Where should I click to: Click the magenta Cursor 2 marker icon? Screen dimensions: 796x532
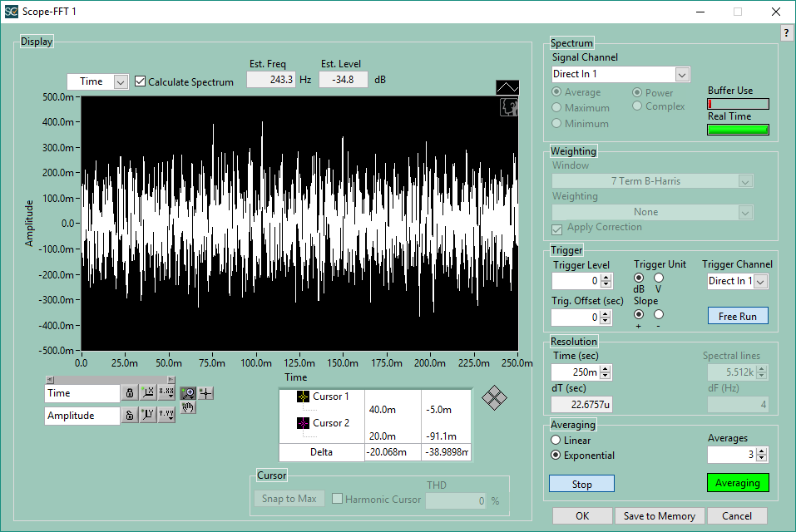303,423
